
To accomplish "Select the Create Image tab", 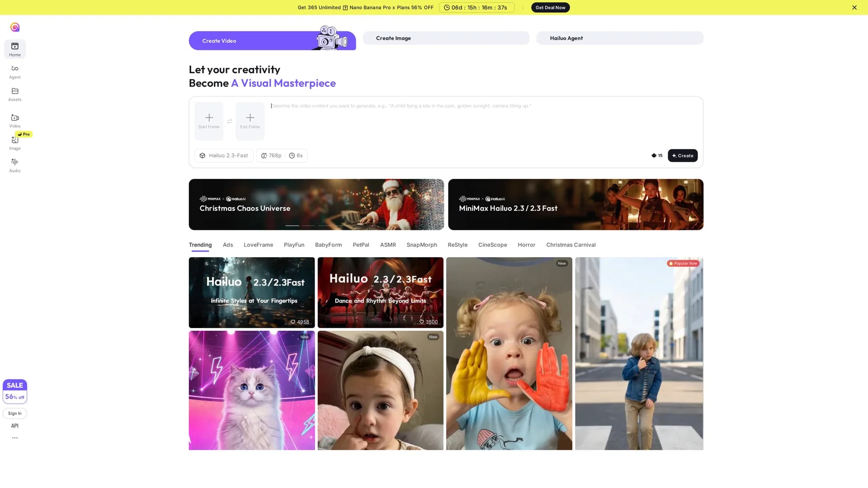I will 446,38.
